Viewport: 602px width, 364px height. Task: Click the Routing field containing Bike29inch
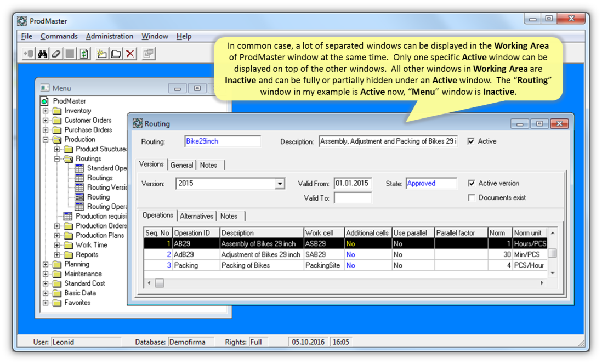pos(222,141)
